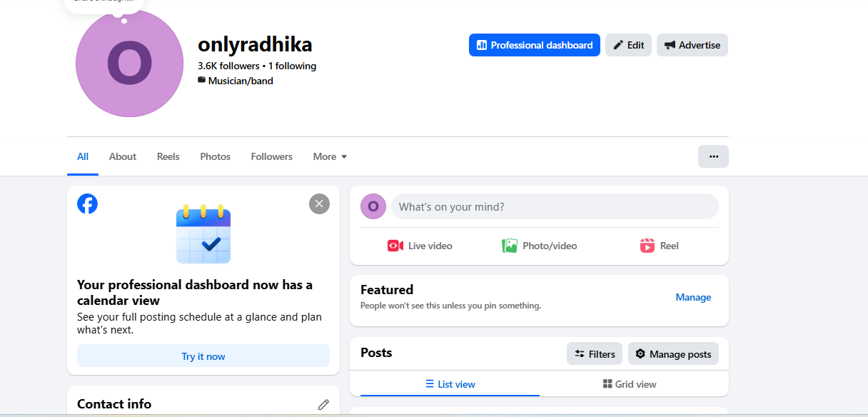Click the Try it now button
The image size is (868, 417).
click(x=203, y=356)
